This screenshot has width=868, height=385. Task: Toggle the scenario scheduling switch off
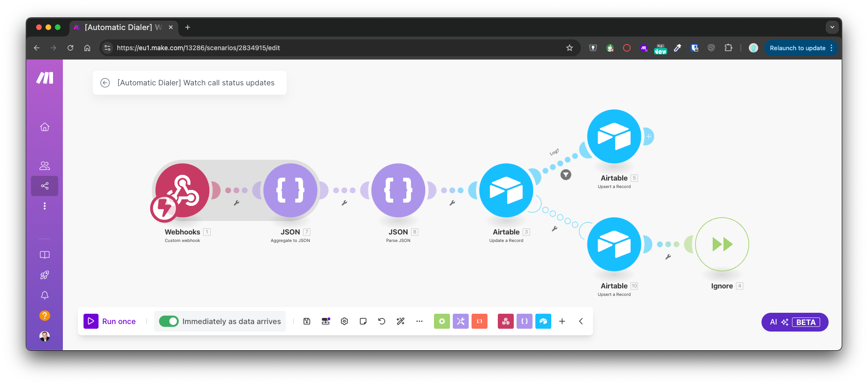click(x=168, y=321)
